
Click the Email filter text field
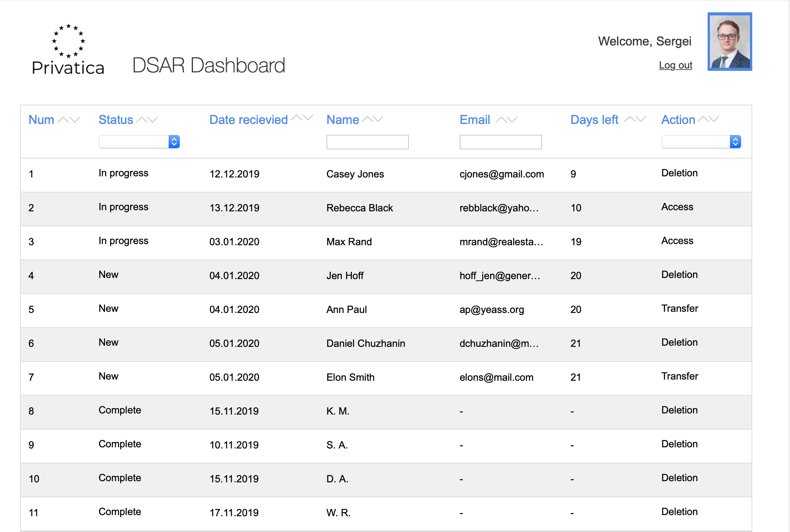click(x=500, y=142)
